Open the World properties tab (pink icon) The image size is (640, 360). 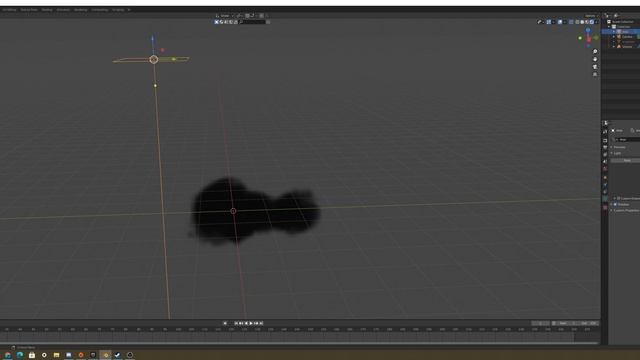pos(605,168)
